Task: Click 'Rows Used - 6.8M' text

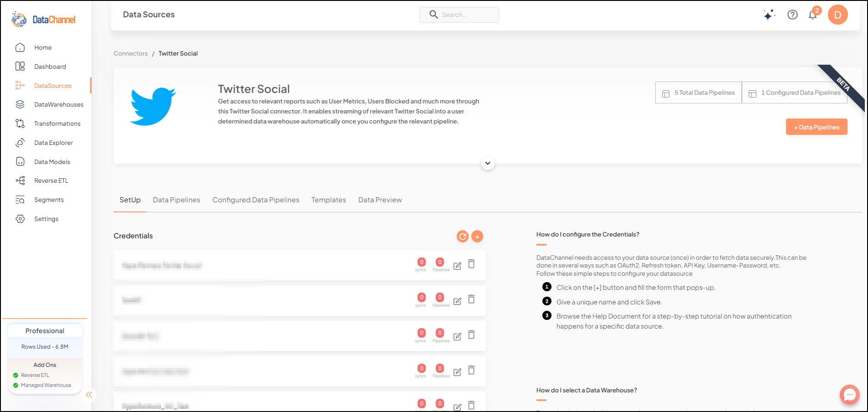Action: click(45, 347)
